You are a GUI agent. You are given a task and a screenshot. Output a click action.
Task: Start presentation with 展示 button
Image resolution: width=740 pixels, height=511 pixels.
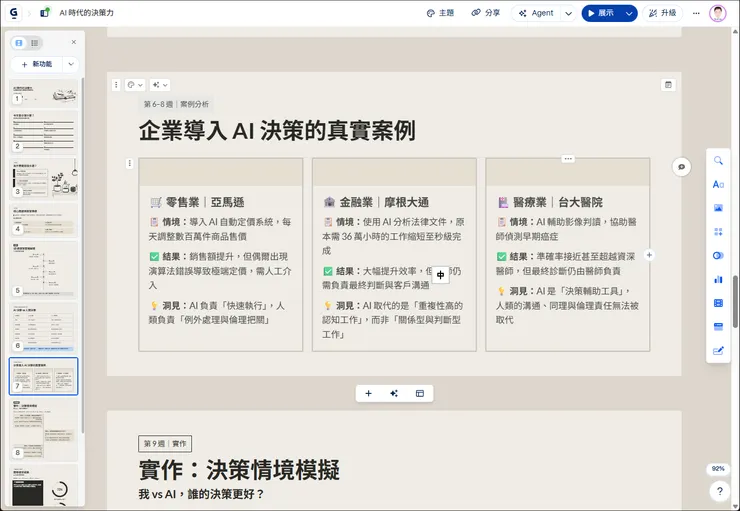point(601,13)
